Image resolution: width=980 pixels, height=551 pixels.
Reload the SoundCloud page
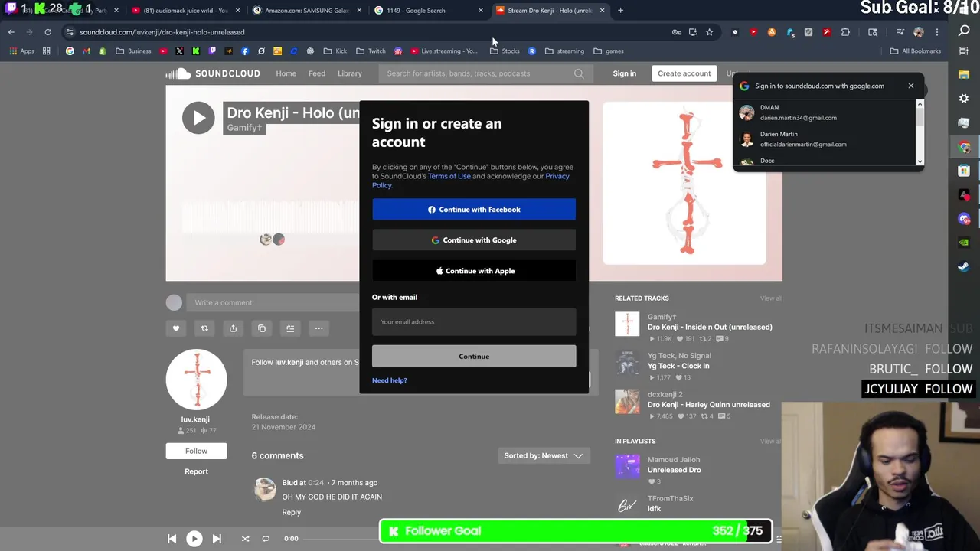pos(47,32)
